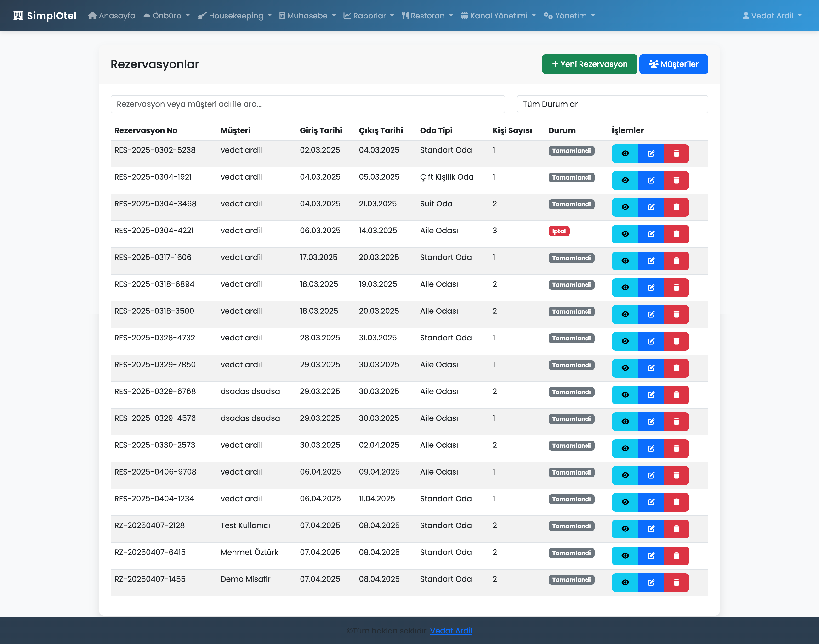Show details of reservation RES-2025-0318-6894
Viewport: 819px width, 644px height.
tap(625, 287)
